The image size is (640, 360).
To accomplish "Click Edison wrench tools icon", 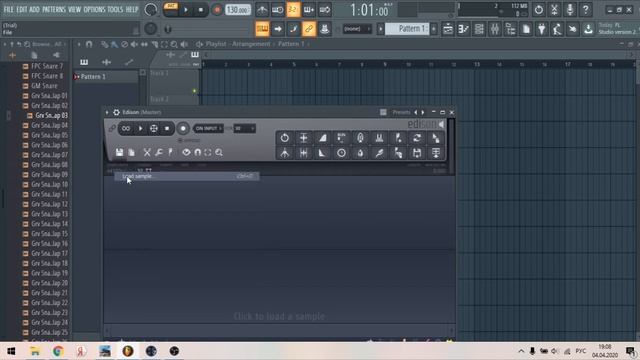I will (x=159, y=152).
